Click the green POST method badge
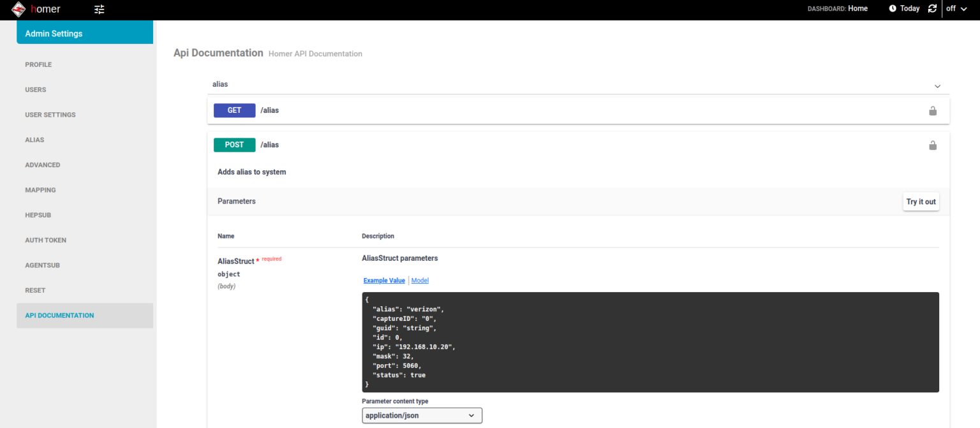This screenshot has width=980, height=428. (234, 144)
